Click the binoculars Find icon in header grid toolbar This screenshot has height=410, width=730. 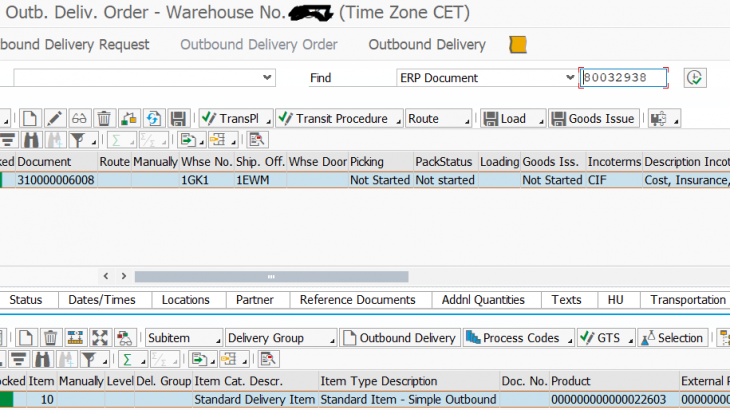31,140
